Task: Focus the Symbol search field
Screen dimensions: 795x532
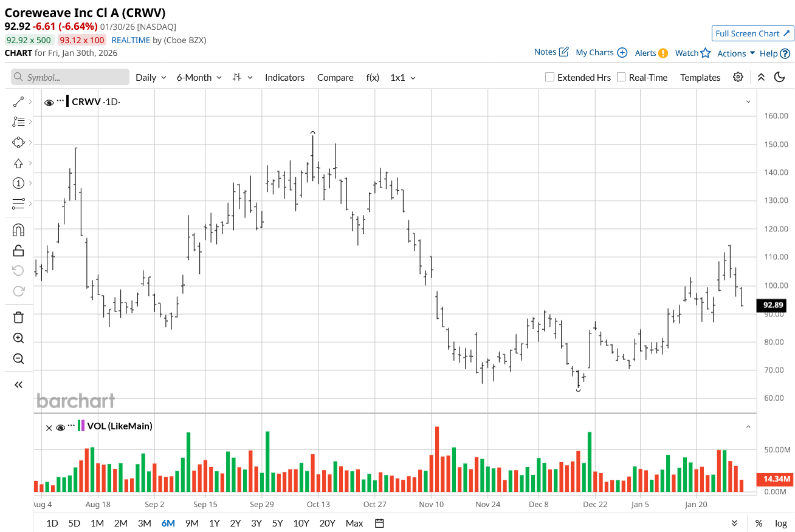Action: 70,77
